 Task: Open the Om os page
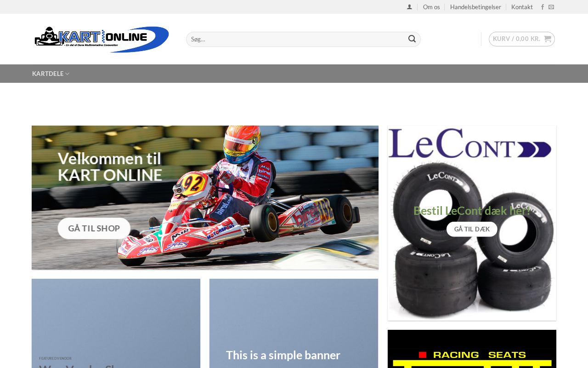tap(431, 7)
